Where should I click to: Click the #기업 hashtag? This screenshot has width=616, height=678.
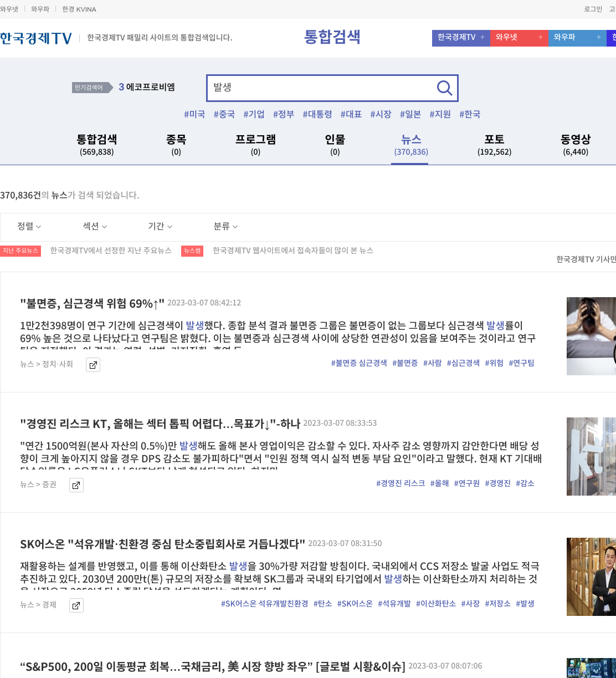pos(254,114)
